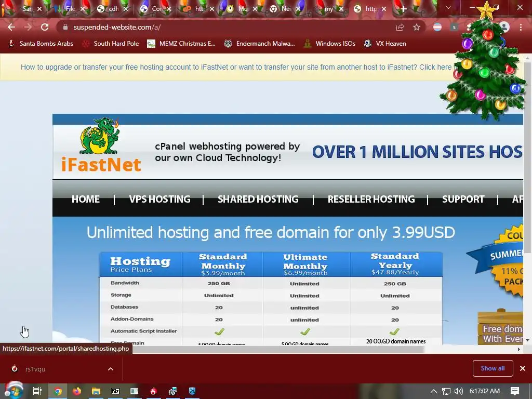Open the Endermanch Malware bookmark
The width and height of the screenshot is (532, 399).
(x=260, y=44)
